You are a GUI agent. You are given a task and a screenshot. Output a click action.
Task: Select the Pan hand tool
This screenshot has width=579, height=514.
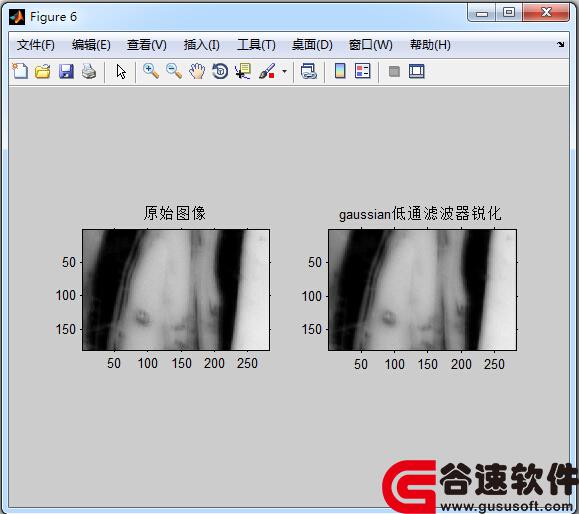[197, 71]
